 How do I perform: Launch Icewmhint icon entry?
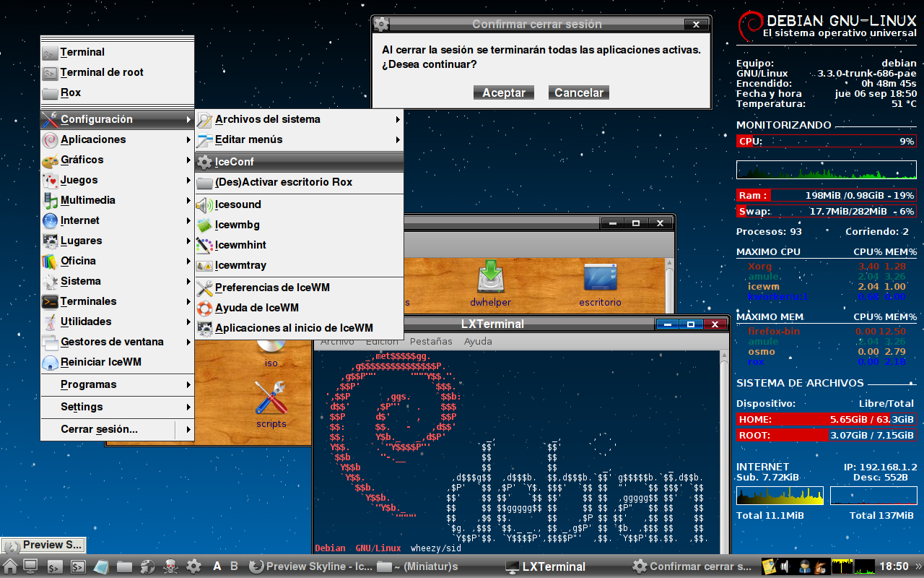299,245
